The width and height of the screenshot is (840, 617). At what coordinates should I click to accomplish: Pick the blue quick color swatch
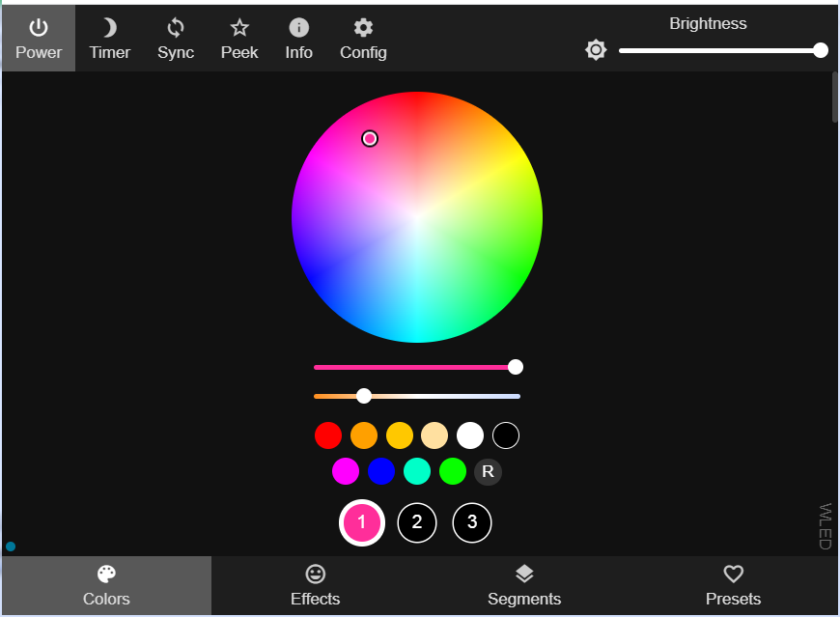(381, 471)
